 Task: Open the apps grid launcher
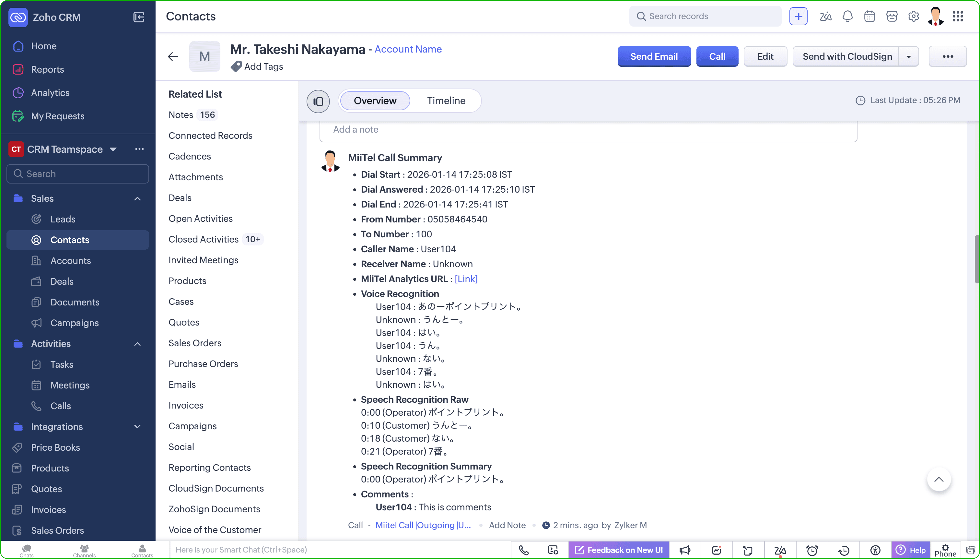958,17
